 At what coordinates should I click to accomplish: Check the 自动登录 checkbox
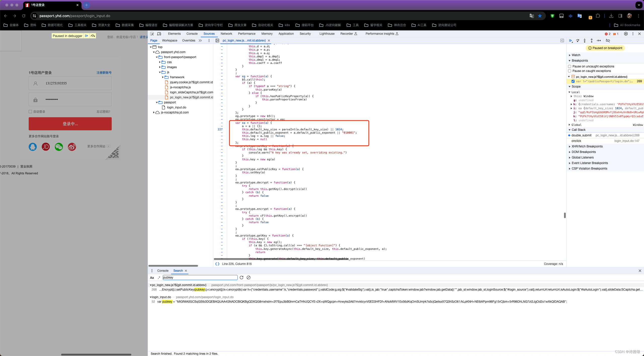coord(30,112)
